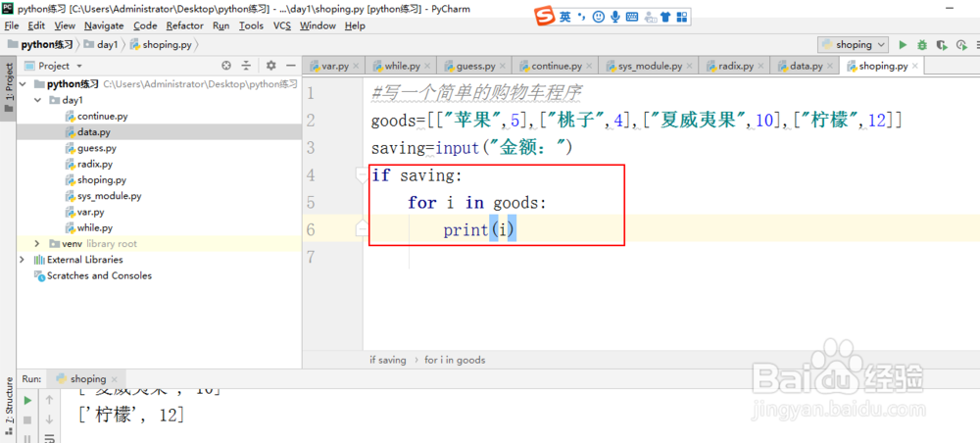Close the shoping Run tab
The image size is (980, 443).
coord(115,379)
